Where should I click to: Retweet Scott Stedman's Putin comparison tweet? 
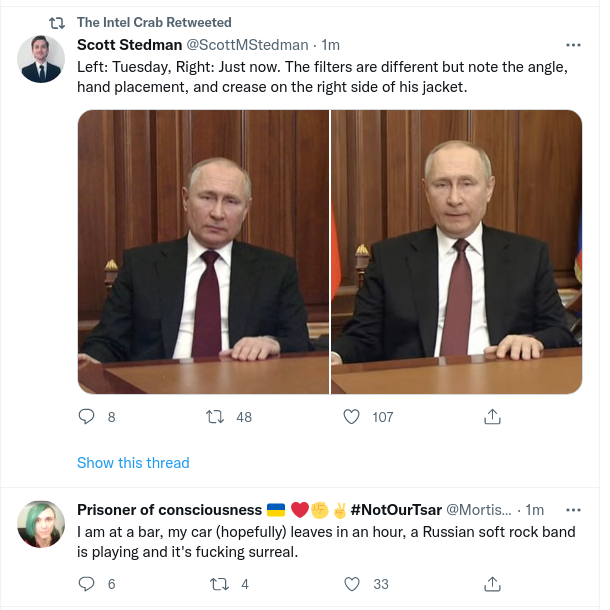coord(213,417)
